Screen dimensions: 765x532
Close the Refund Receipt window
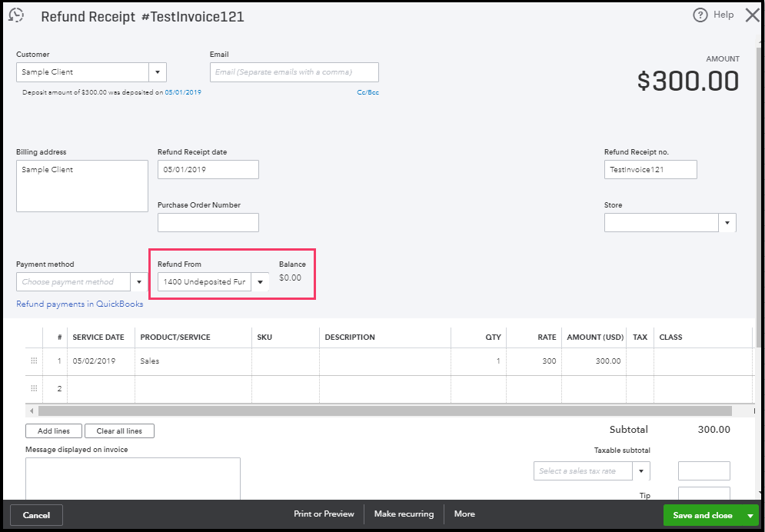pyautogui.click(x=753, y=15)
